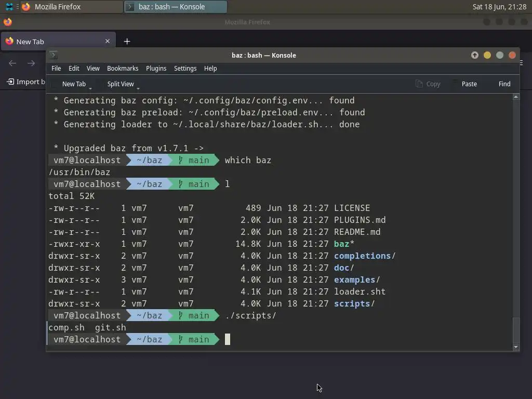Viewport: 532px width, 399px height.
Task: Click the LICENSE file name in terminal
Action: pyautogui.click(x=352, y=208)
